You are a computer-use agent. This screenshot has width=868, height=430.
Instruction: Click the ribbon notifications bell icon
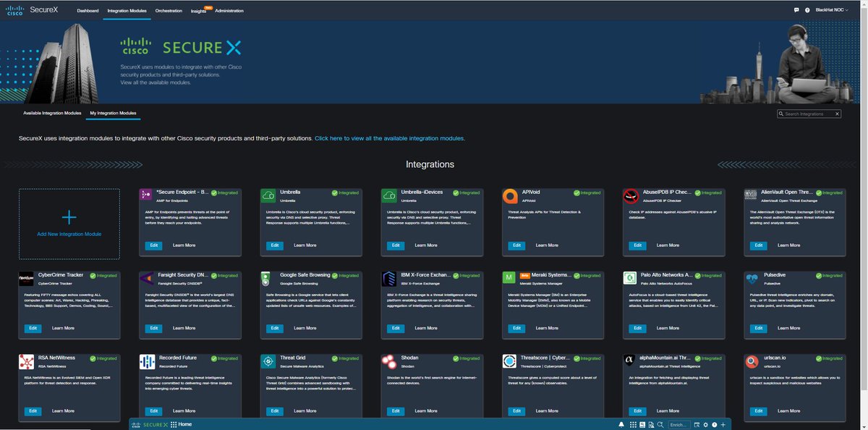click(621, 424)
